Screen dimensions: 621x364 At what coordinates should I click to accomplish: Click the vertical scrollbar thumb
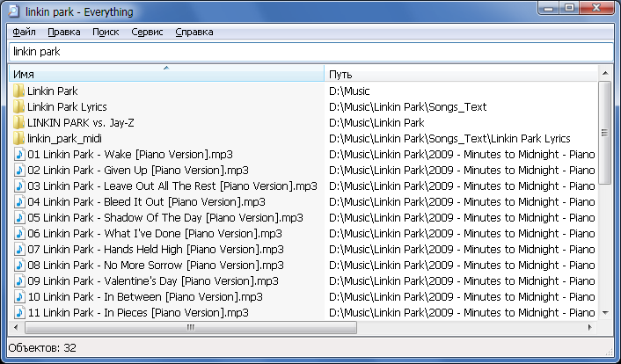(605, 133)
